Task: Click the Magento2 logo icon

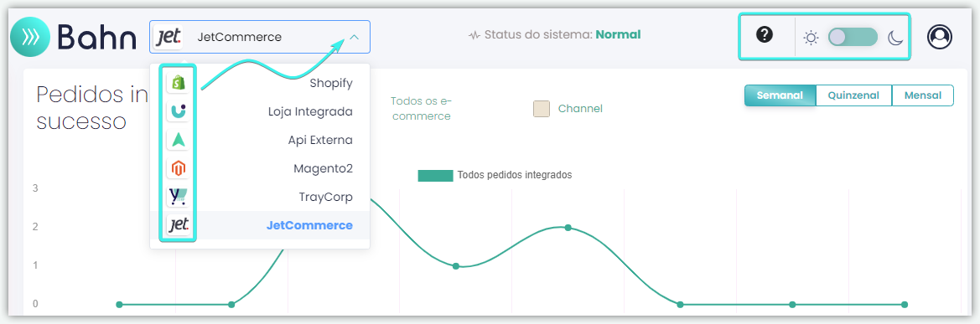Action: tap(179, 168)
